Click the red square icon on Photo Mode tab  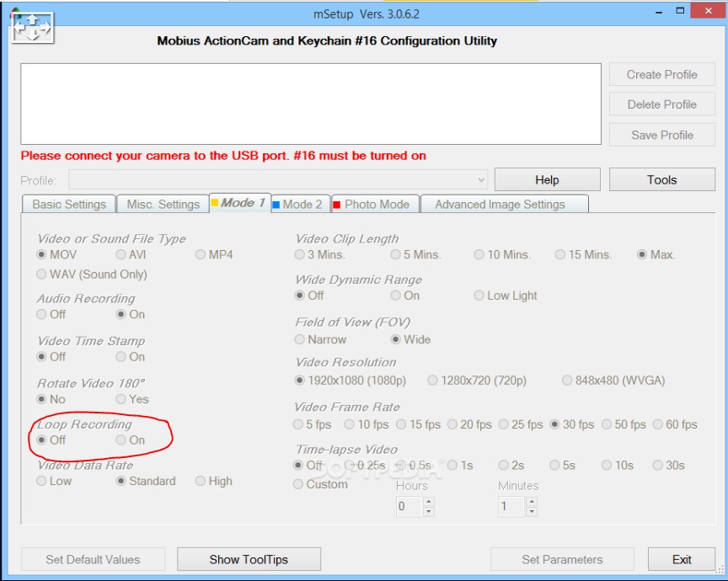click(337, 204)
